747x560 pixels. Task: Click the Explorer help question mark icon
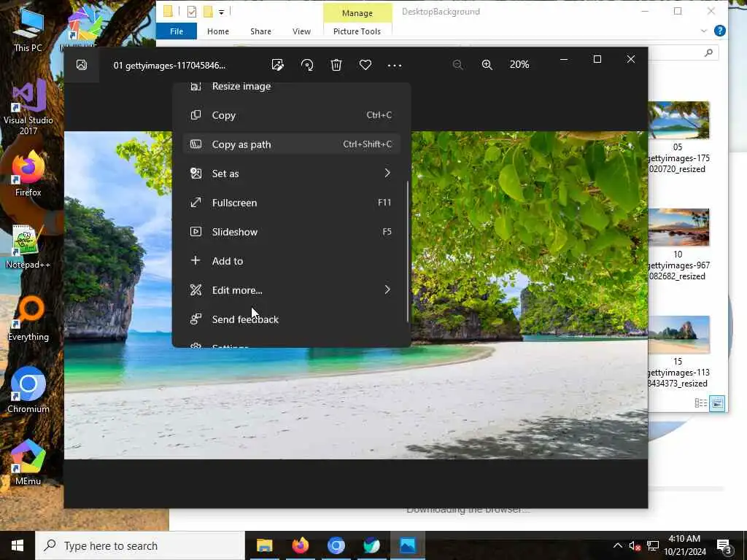coord(720,31)
